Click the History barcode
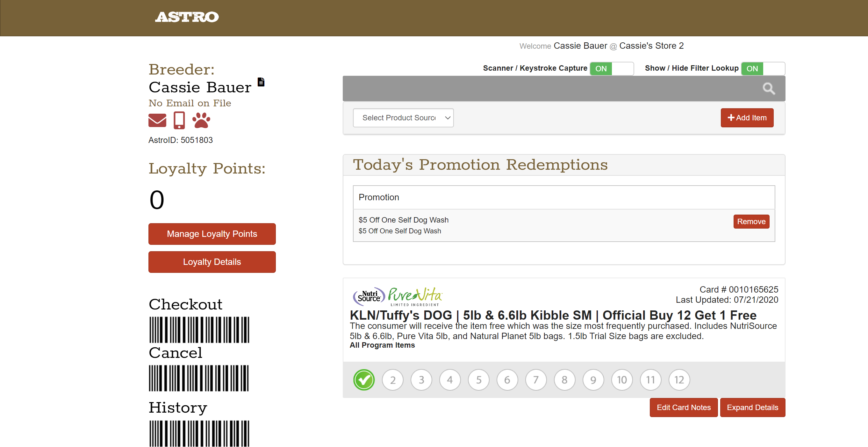This screenshot has width=868, height=447. tap(199, 433)
